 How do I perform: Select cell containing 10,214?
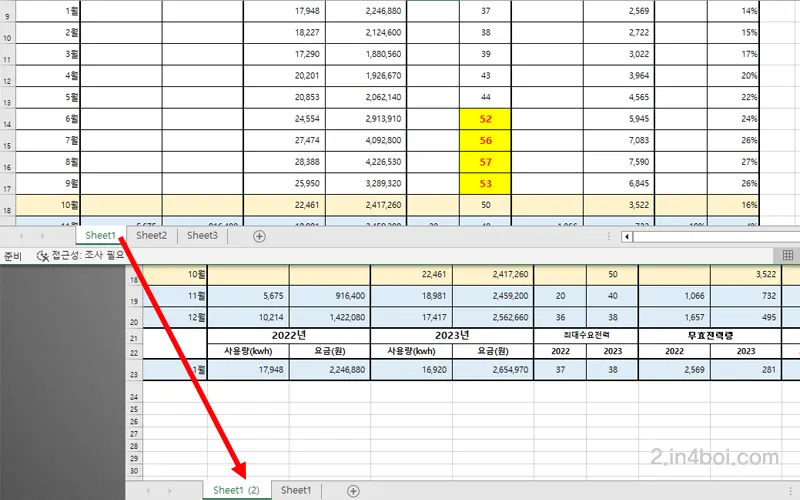248,317
